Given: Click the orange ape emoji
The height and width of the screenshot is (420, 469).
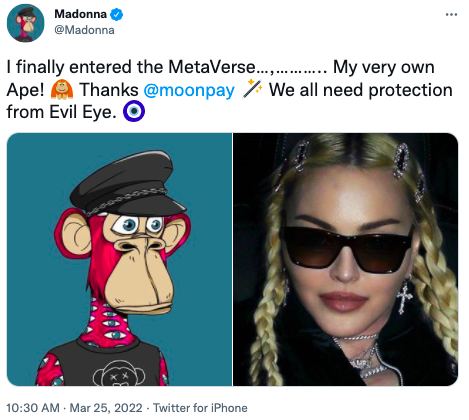Looking at the screenshot, I should coord(62,89).
